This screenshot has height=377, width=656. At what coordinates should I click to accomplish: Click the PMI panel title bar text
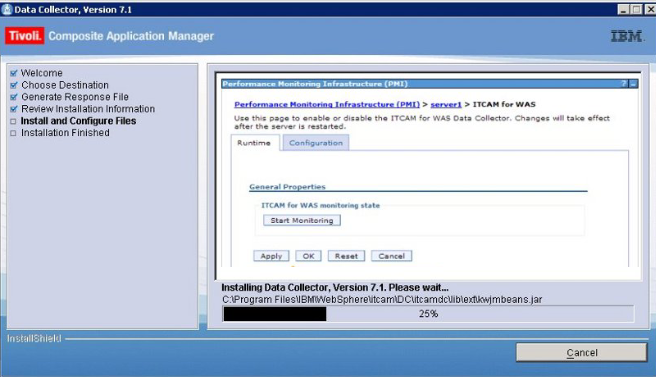tap(315, 84)
